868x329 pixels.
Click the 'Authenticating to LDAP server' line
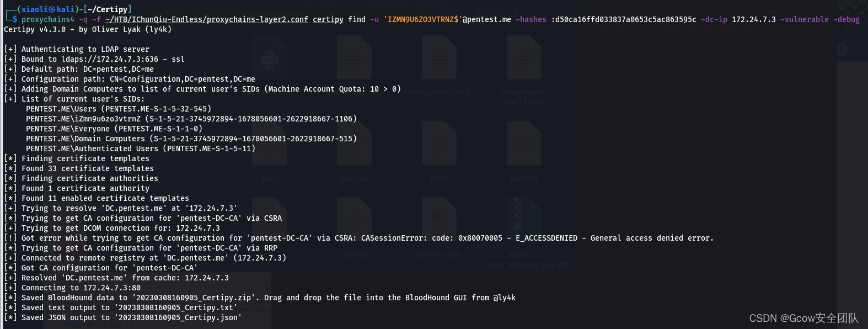point(77,49)
